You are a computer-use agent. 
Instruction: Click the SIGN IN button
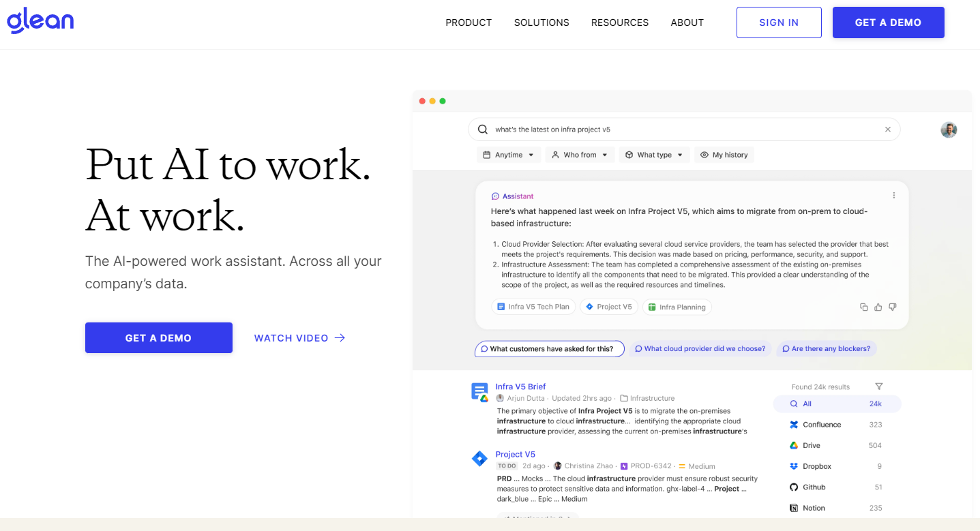tap(779, 22)
